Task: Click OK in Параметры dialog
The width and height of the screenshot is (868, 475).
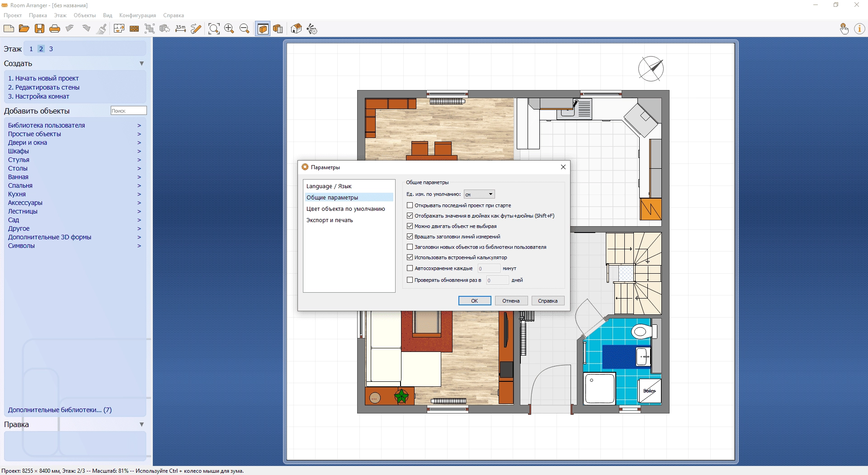Action: [475, 301]
